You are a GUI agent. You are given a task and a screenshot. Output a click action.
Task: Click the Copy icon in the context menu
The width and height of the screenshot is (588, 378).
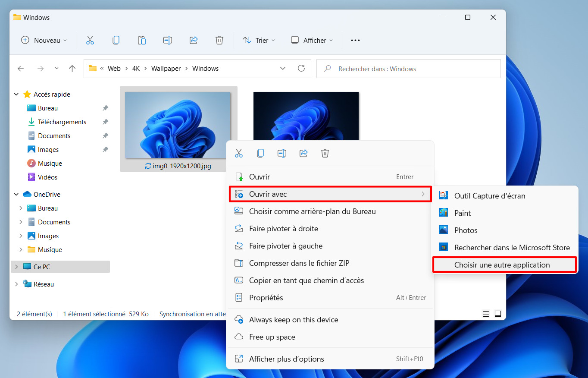260,153
